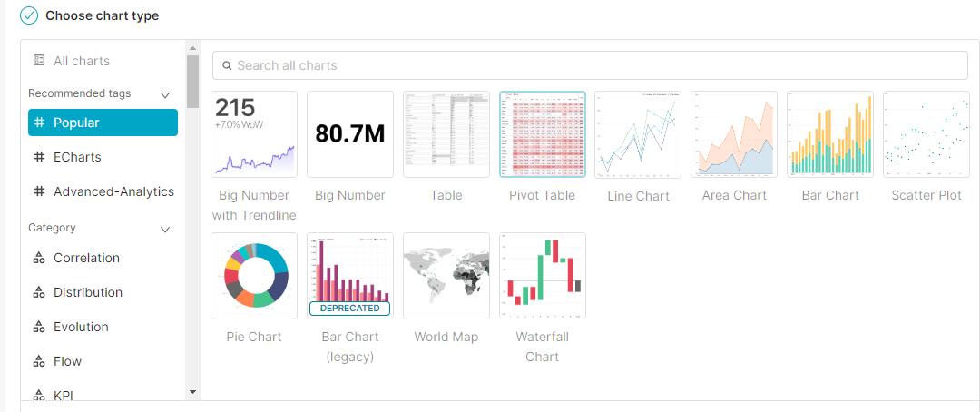Select the Big Number with Trendline chart
This screenshot has height=412, width=980.
pyautogui.click(x=254, y=134)
